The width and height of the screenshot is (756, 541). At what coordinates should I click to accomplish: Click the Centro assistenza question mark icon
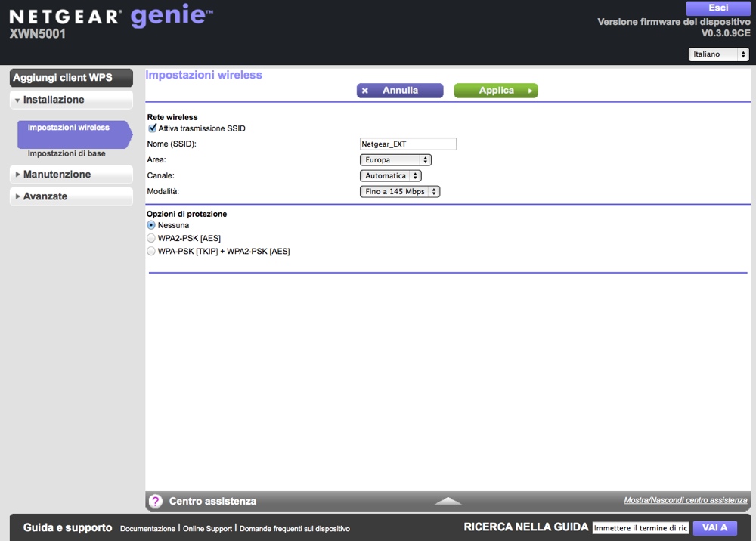(x=155, y=502)
